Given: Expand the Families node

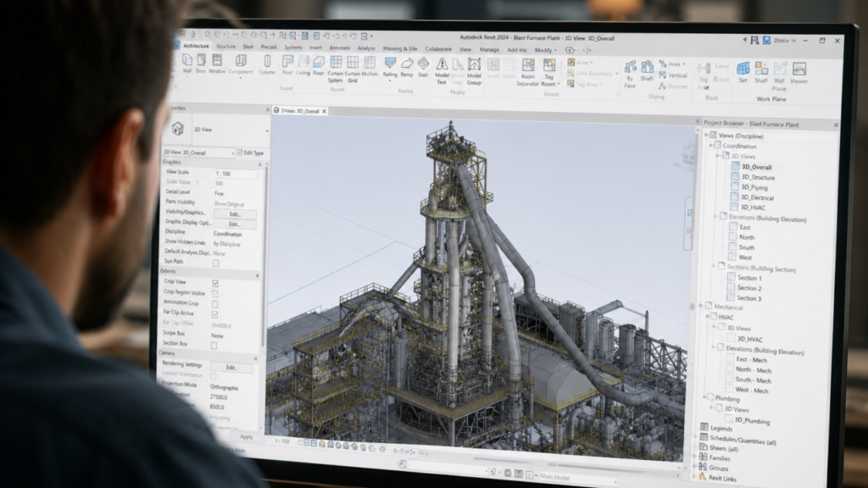Looking at the screenshot, I should (696, 457).
